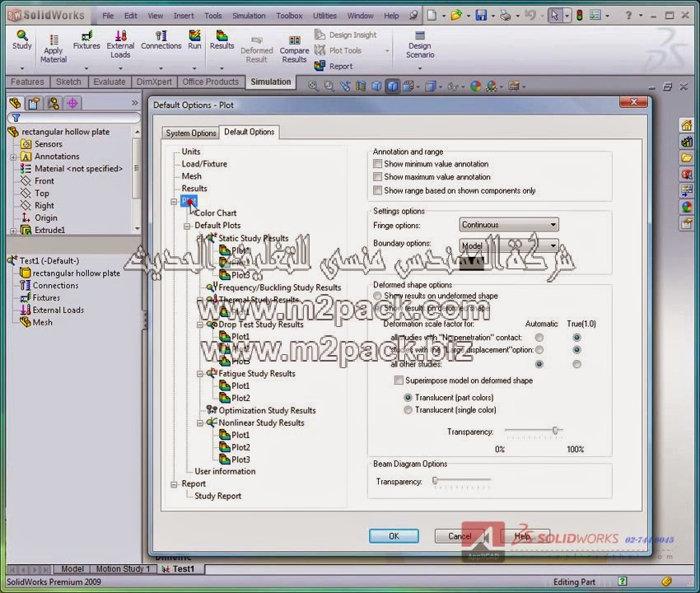Open the Results tool
This screenshot has width=700, height=593.
point(222,40)
